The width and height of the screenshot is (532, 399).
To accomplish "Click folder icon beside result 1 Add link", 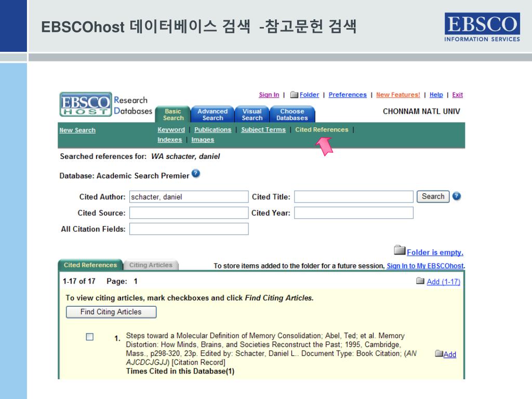I will (439, 353).
